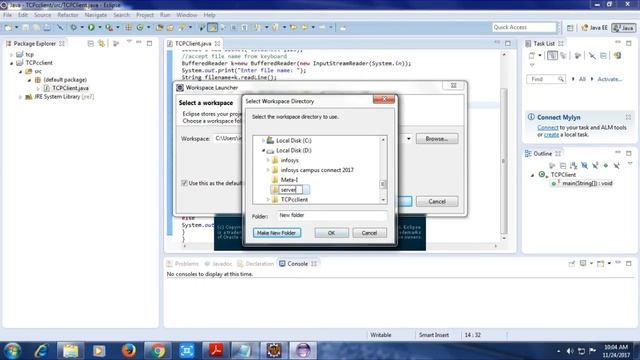640x360 pixels.
Task: Click the Hide Fields icon in Outline
Action: pos(584,165)
